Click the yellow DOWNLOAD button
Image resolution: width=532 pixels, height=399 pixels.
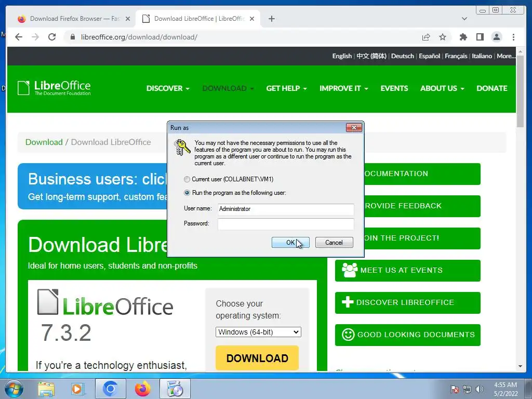257,358
